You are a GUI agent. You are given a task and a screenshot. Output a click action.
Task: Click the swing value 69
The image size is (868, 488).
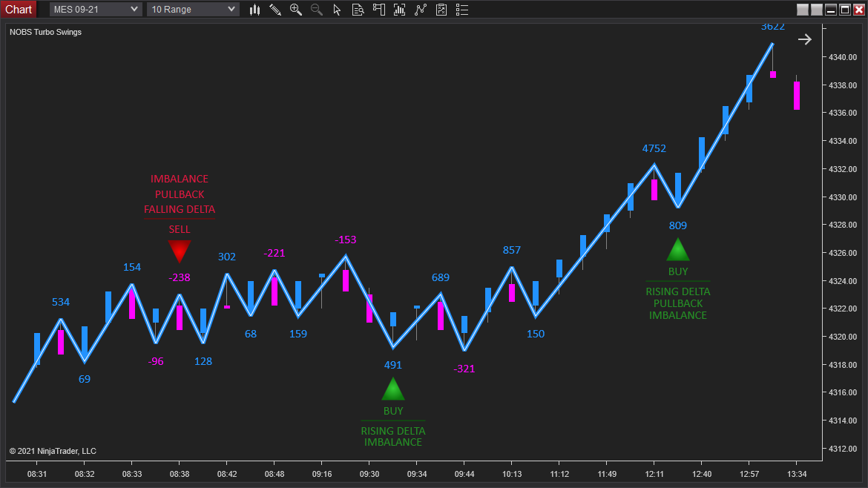coord(84,379)
